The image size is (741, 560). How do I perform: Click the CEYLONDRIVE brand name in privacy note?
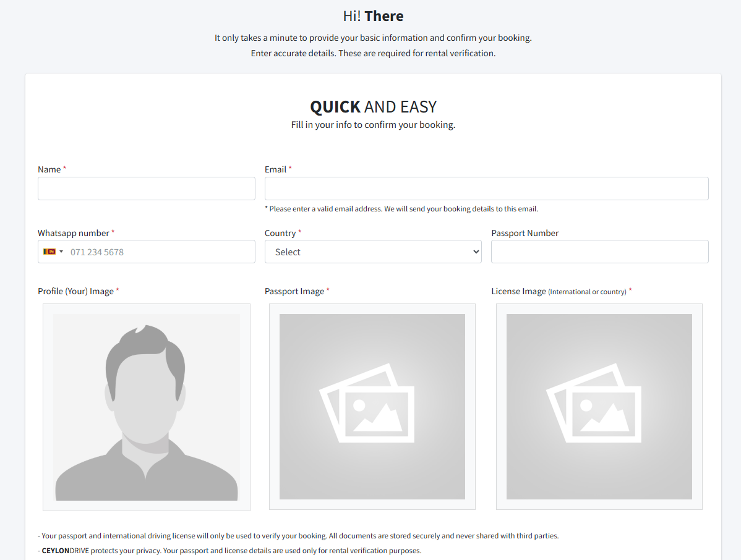tap(65, 550)
